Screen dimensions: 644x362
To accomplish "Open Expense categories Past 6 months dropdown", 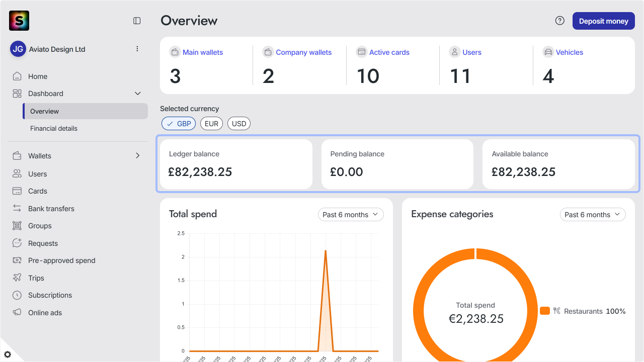I will (593, 215).
